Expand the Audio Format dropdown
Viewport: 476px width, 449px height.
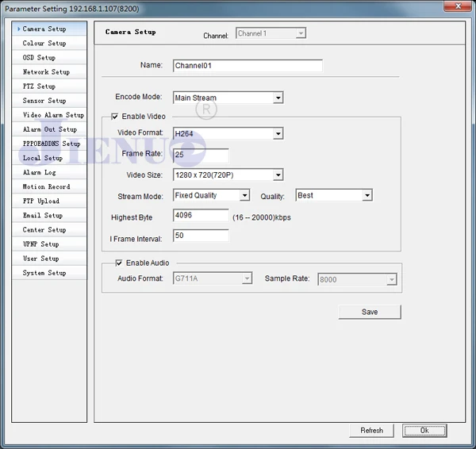coord(213,278)
